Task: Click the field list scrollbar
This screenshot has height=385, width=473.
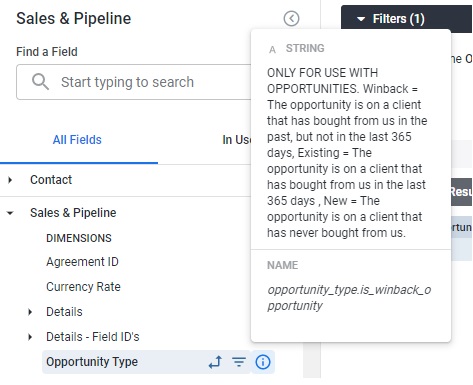Action: (310, 362)
